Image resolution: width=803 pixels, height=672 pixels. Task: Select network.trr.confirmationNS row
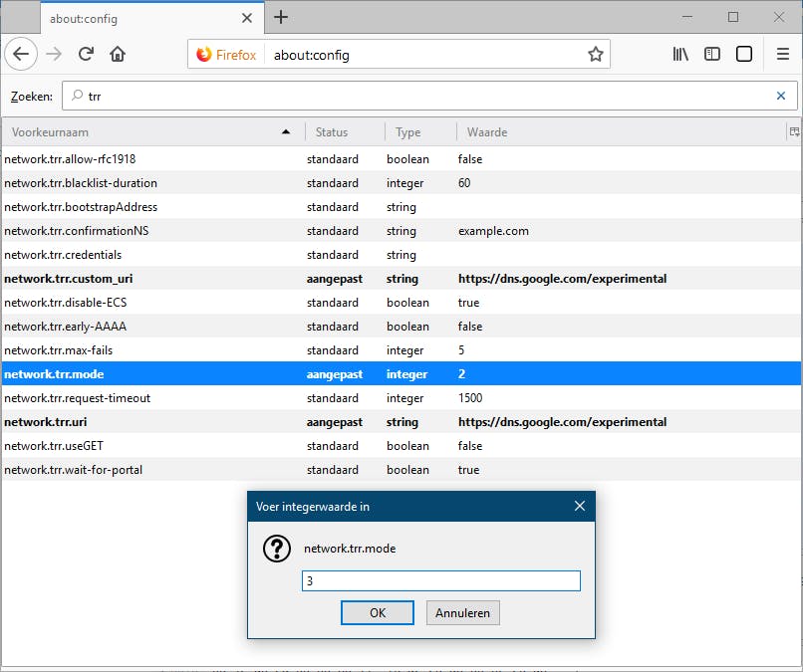point(401,231)
